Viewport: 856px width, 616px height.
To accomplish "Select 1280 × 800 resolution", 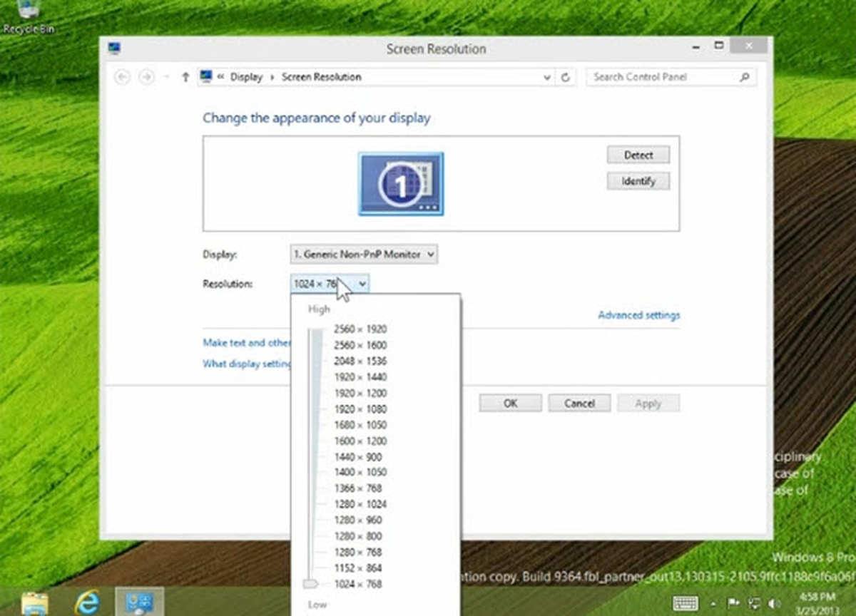I will click(358, 537).
